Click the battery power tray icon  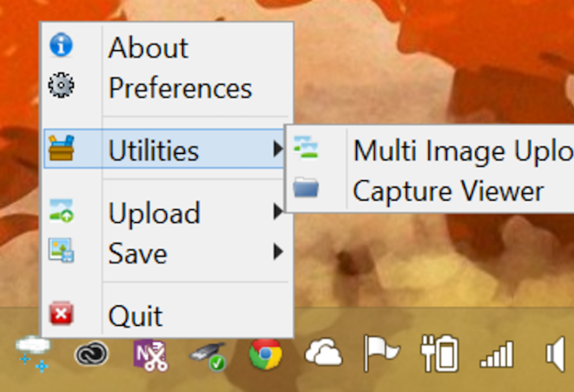click(x=439, y=353)
